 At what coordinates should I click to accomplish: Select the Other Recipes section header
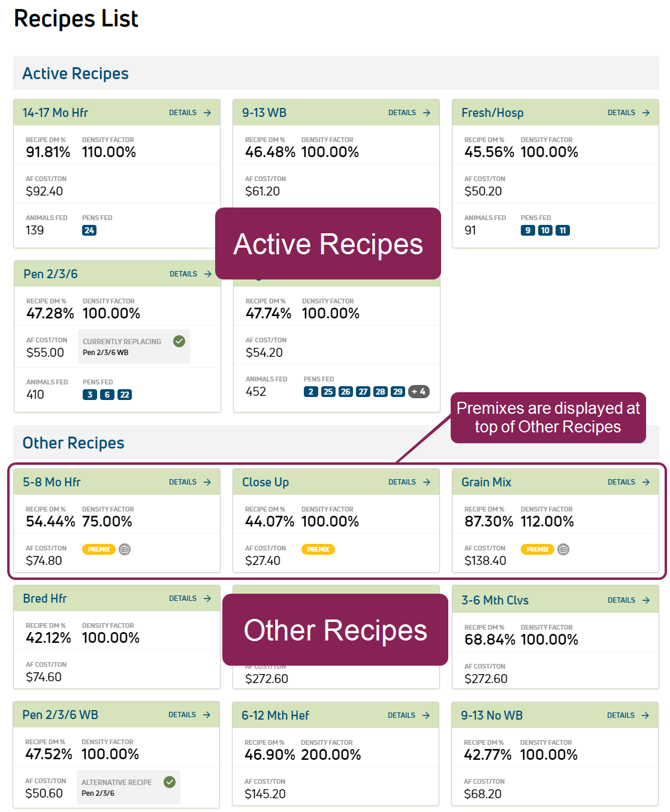pyautogui.click(x=73, y=443)
